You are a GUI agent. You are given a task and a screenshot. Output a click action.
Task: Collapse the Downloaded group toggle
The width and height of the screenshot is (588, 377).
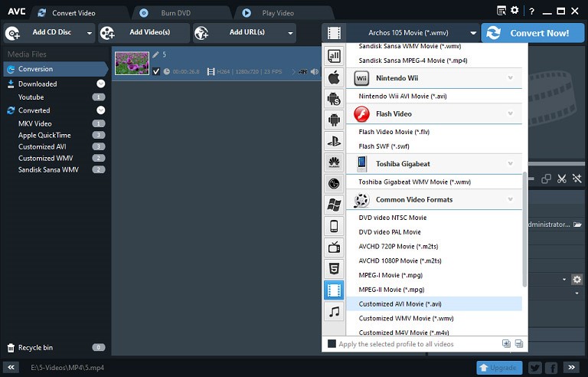100,84
